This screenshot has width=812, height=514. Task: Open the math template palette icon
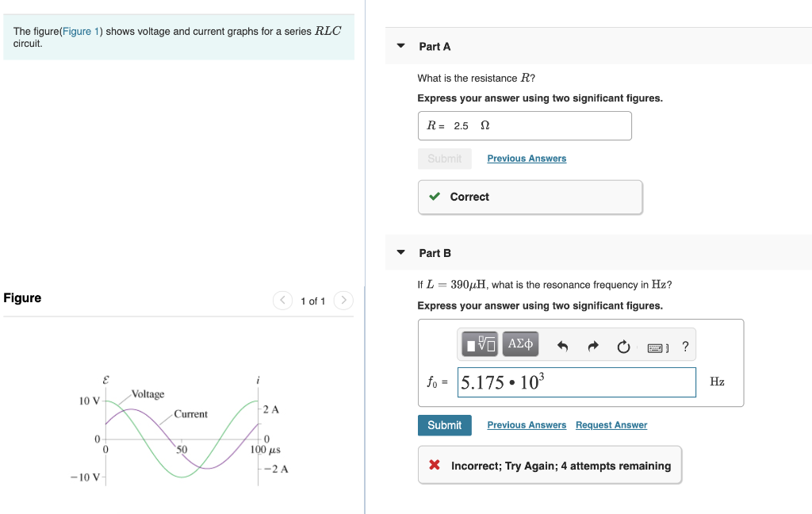(x=479, y=343)
